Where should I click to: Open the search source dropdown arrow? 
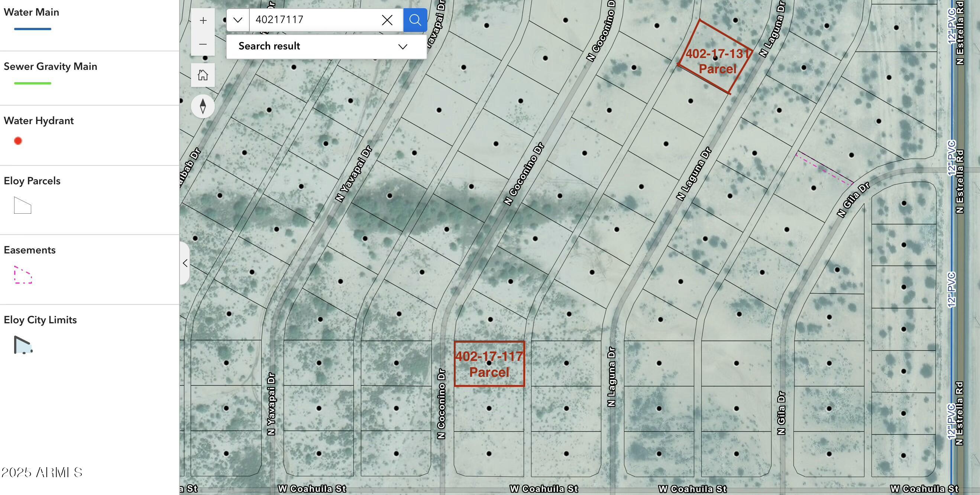click(238, 20)
